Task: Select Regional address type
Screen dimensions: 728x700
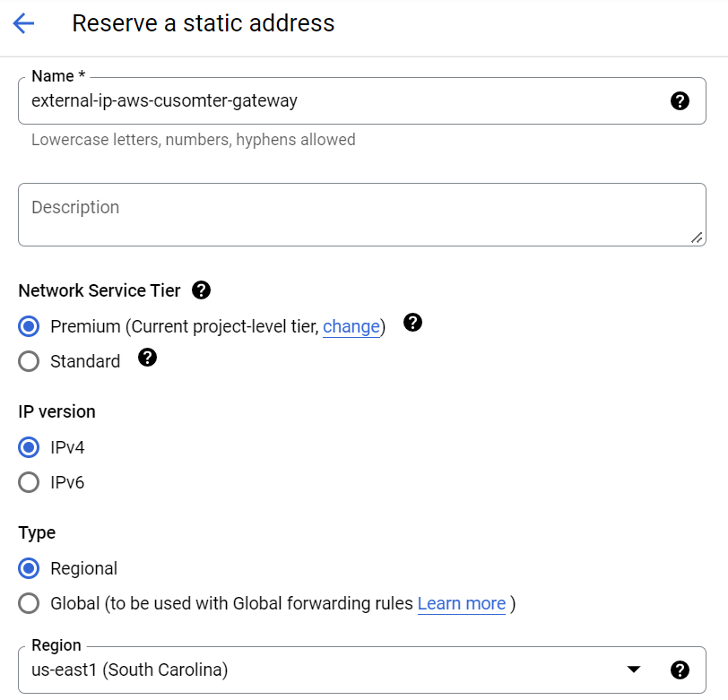Action: [29, 568]
